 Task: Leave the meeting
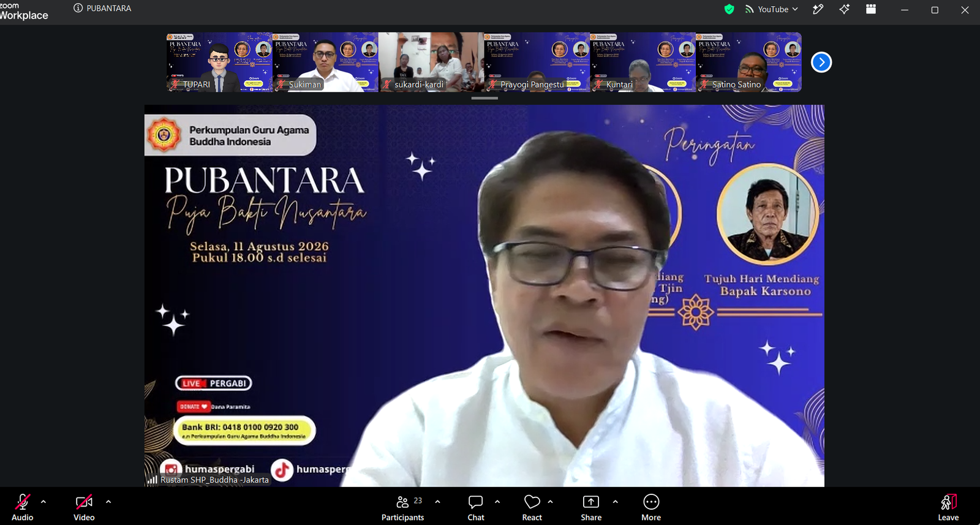[x=948, y=507]
